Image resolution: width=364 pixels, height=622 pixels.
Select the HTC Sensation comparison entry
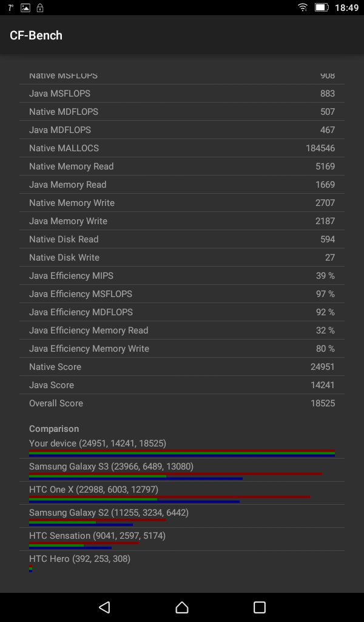[x=182, y=539]
